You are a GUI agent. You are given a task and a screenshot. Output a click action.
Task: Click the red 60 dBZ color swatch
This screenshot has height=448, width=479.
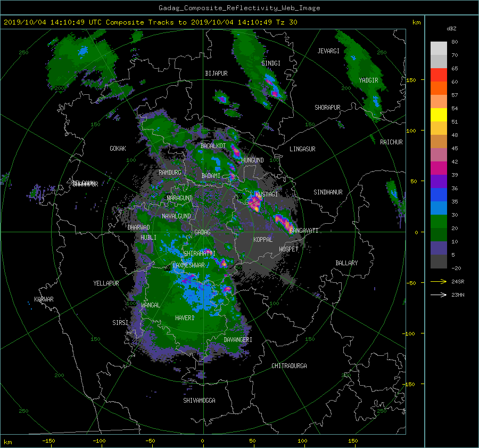pos(439,75)
